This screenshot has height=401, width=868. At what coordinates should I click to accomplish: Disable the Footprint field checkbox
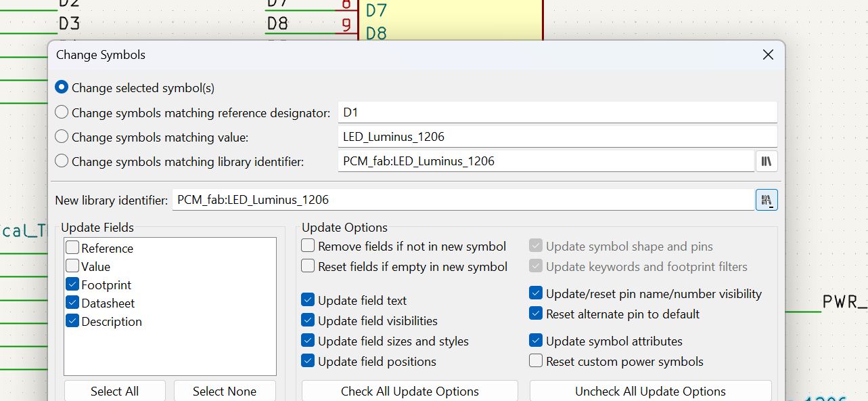[x=72, y=284]
